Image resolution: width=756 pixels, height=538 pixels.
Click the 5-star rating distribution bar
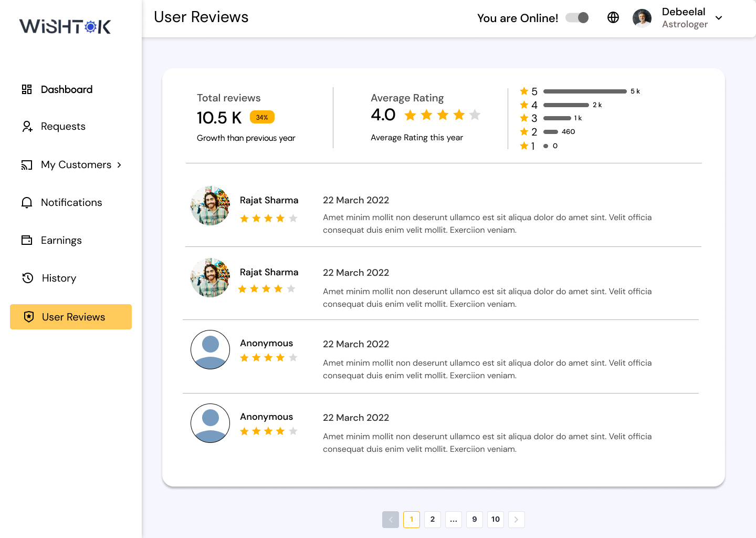point(585,91)
